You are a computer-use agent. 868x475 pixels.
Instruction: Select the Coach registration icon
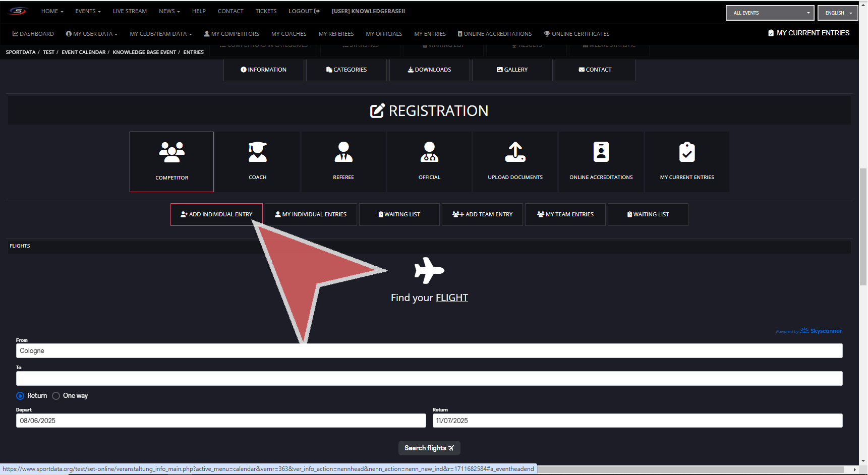tap(257, 152)
